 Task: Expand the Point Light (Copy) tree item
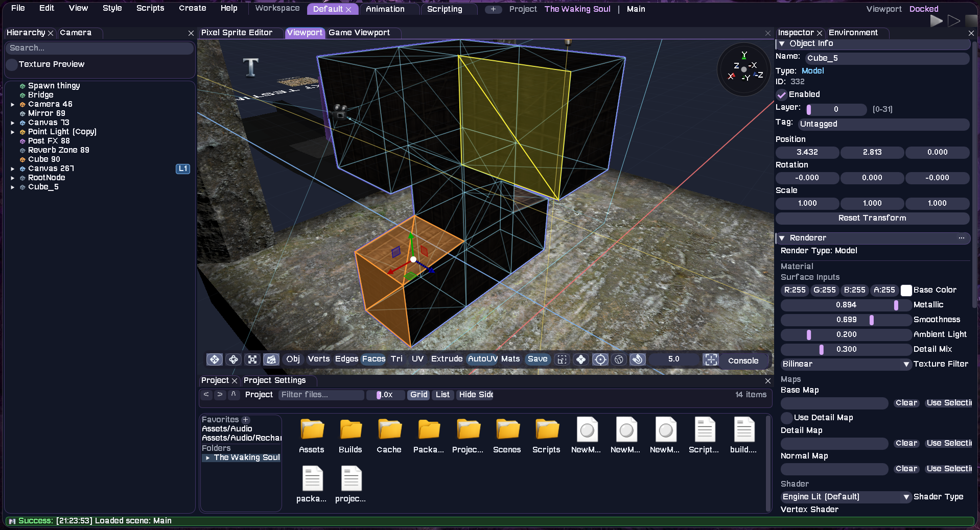coord(12,132)
